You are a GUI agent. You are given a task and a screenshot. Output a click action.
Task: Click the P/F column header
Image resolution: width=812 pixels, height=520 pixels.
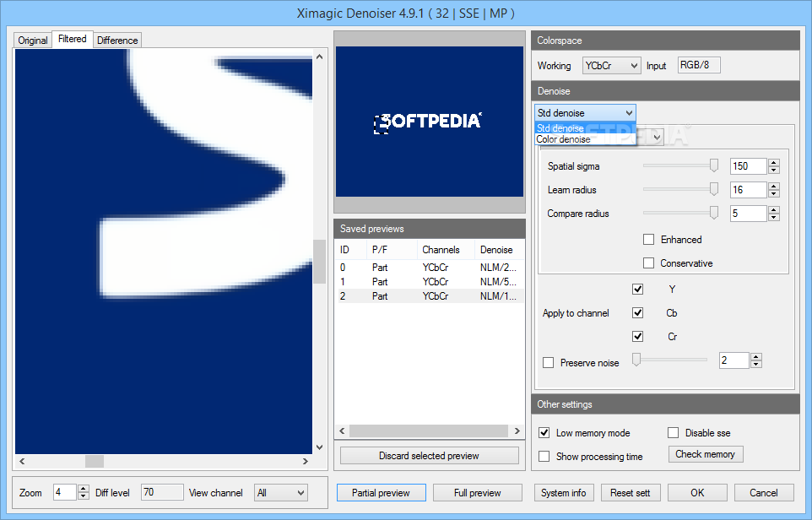392,250
